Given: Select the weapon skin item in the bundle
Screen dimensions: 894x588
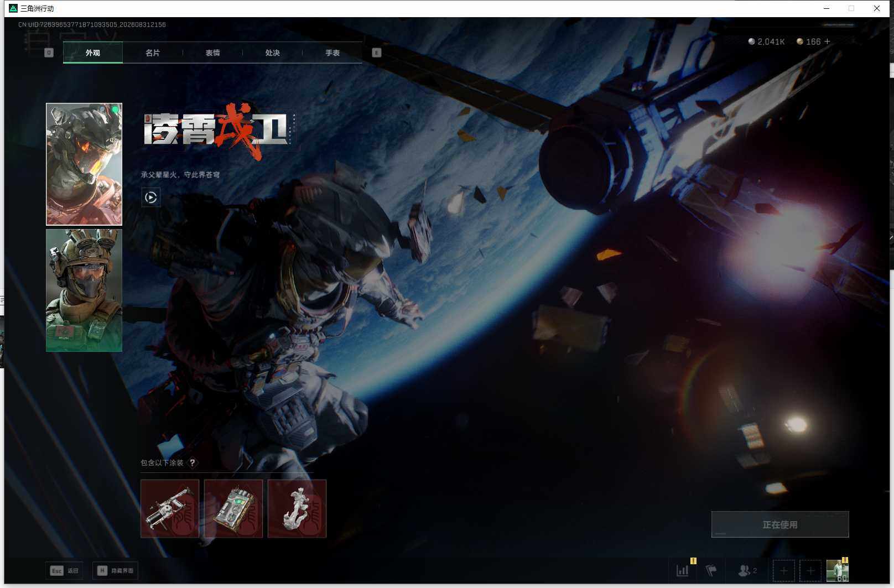Looking at the screenshot, I should (170, 508).
